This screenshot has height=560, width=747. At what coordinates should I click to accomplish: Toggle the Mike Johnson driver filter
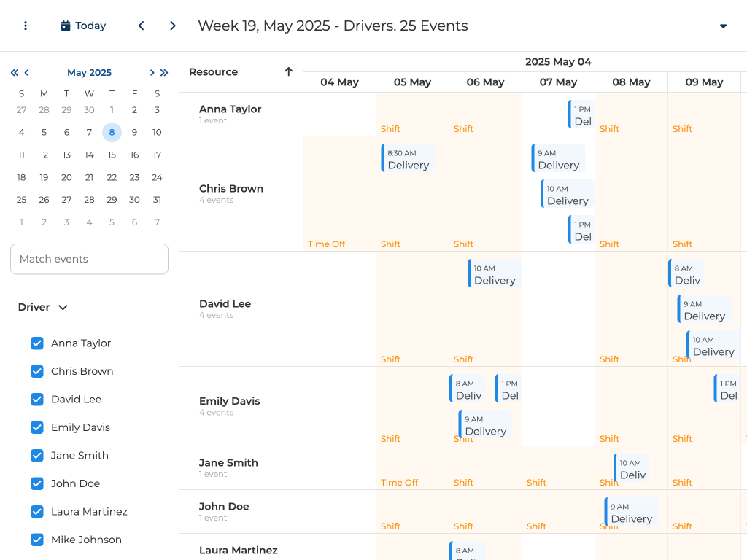click(x=37, y=540)
